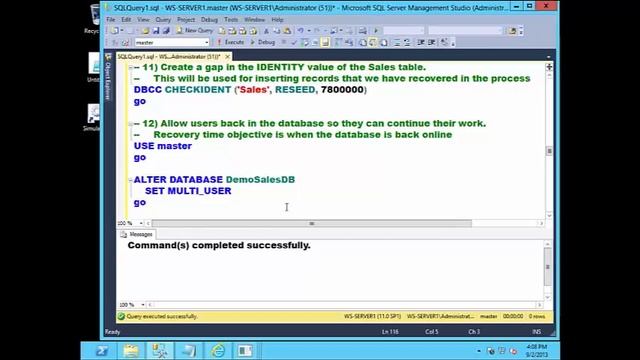Open the File menu

click(x=111, y=20)
